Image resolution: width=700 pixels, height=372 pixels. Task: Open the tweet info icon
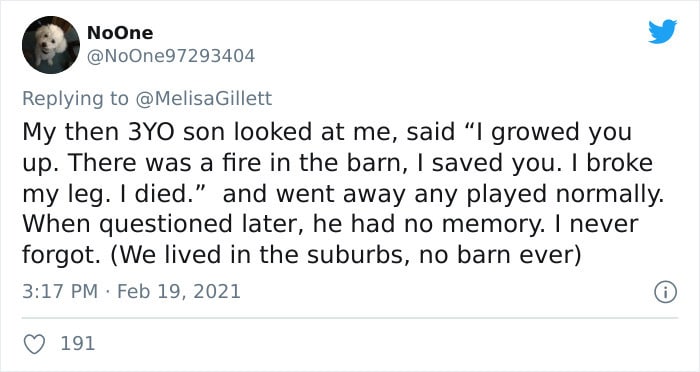click(666, 293)
